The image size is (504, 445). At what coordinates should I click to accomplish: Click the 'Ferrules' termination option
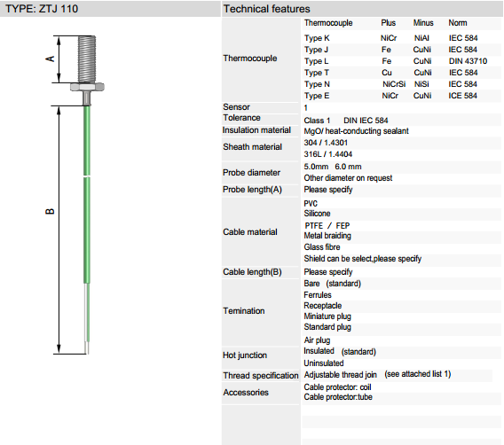[x=318, y=294]
